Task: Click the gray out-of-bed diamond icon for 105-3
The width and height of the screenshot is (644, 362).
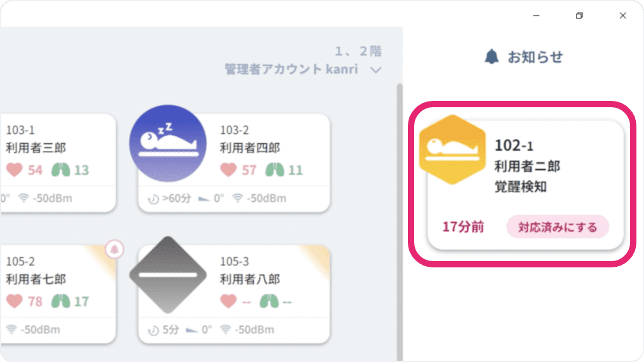Action: (167, 276)
